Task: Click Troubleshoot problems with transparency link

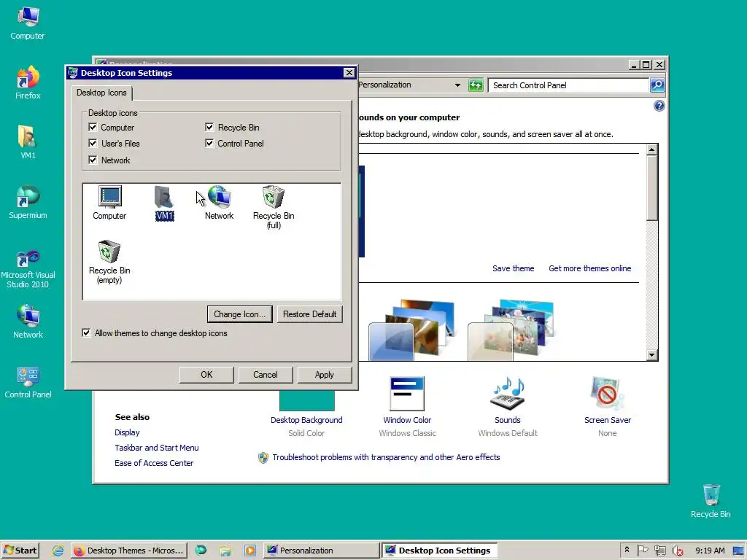Action: (x=386, y=457)
